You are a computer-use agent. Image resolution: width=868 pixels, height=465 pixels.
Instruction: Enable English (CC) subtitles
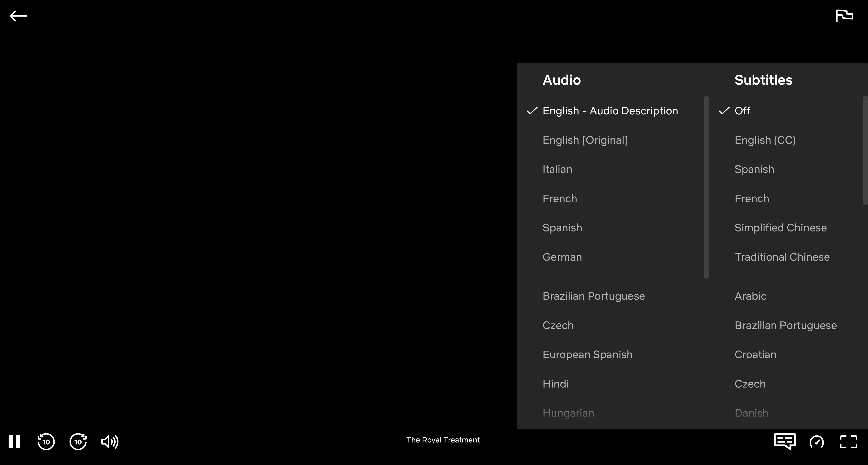coord(765,140)
